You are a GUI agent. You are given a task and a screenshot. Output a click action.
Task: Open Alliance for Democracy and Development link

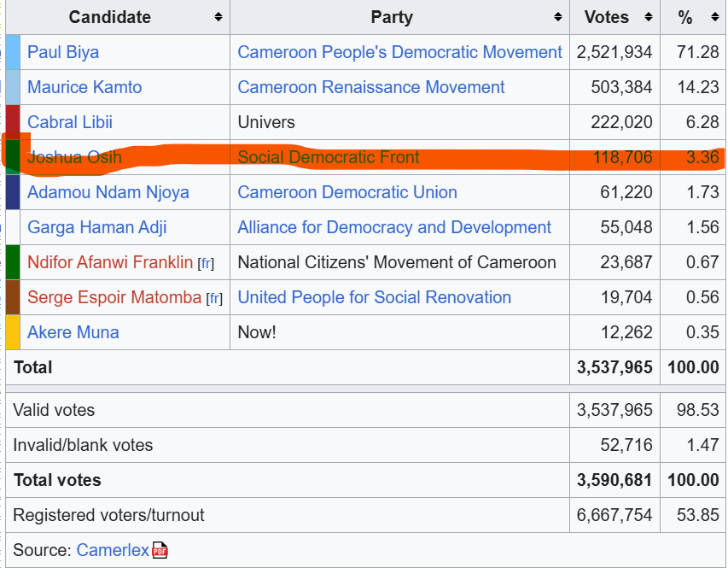tap(394, 227)
